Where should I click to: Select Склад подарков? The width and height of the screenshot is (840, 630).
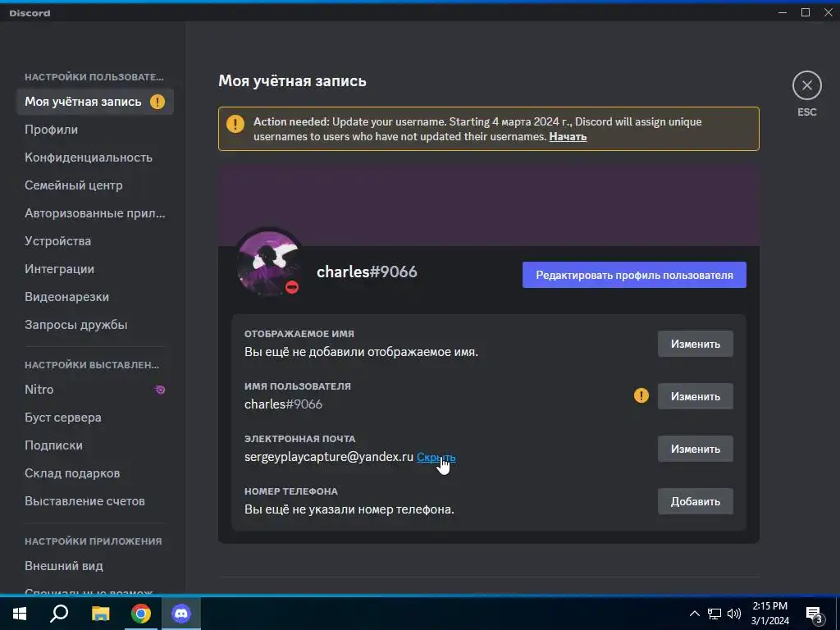pyautogui.click(x=95, y=473)
